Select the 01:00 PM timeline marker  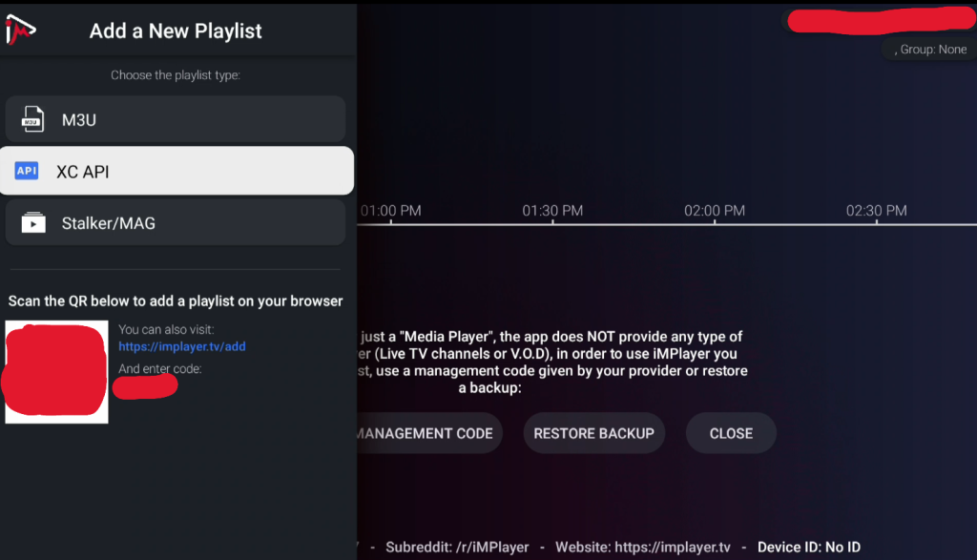tap(390, 211)
